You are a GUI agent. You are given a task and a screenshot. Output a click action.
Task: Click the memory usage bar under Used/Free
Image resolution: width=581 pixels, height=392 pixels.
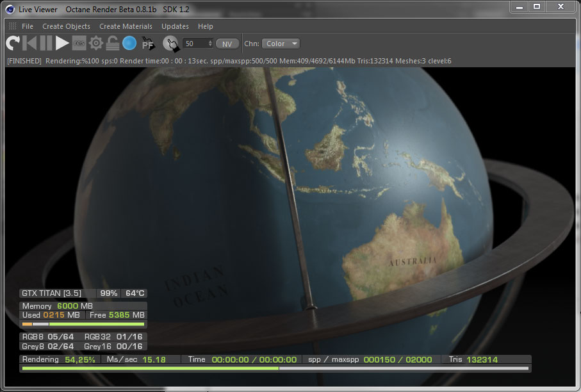(x=83, y=324)
